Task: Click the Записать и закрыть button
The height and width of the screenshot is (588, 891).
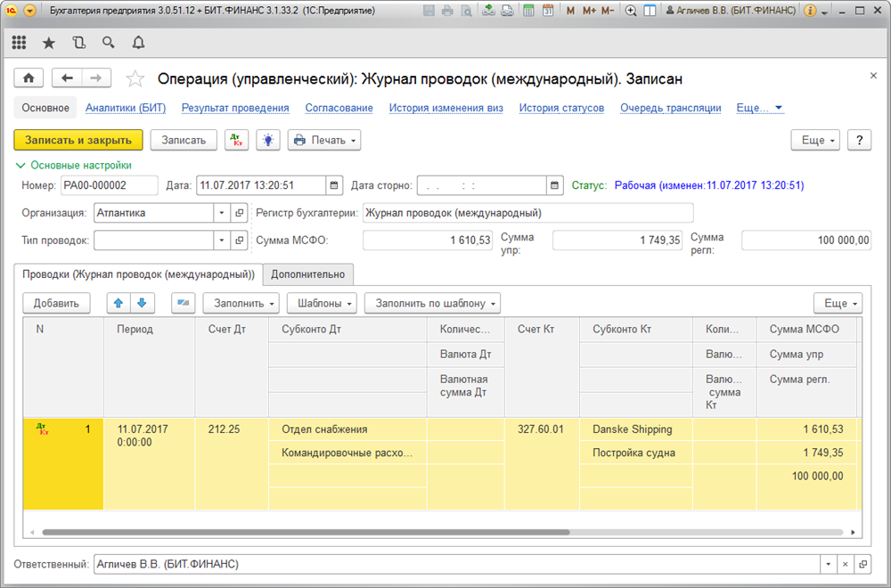Action: coord(78,140)
